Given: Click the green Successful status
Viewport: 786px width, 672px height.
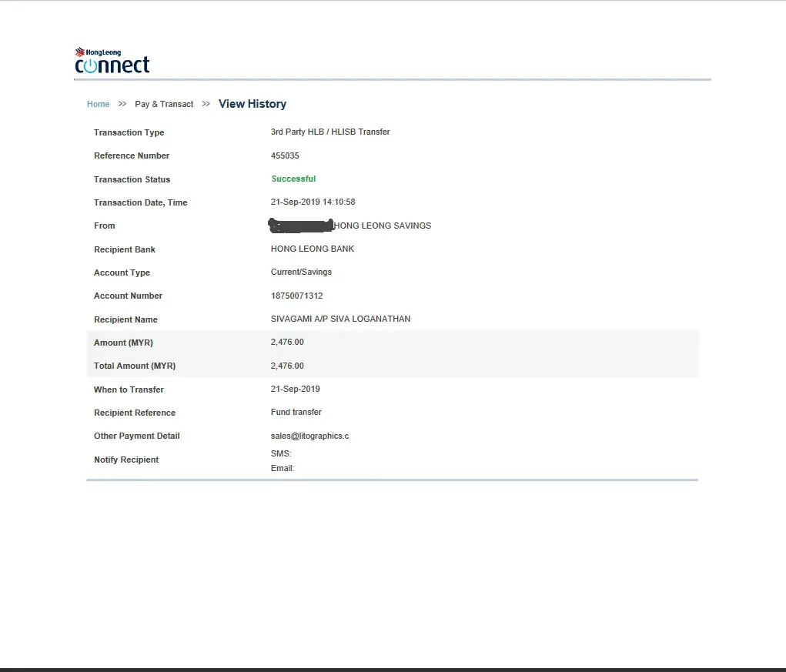Looking at the screenshot, I should click(293, 179).
